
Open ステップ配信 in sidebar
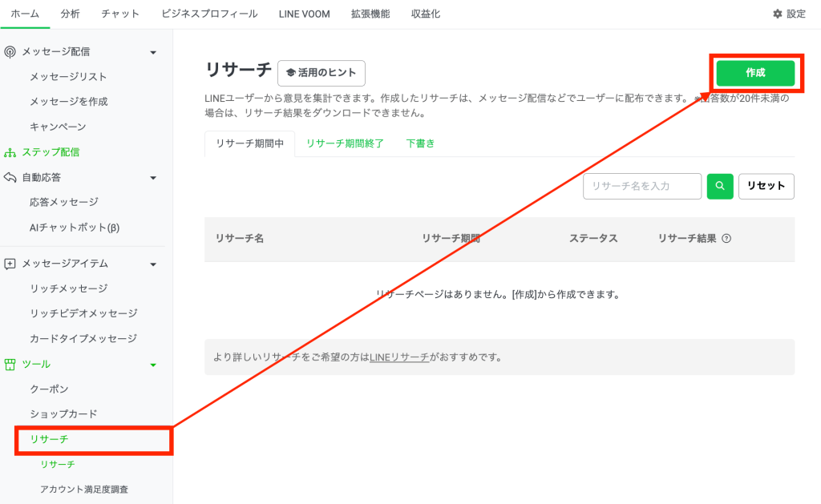(x=51, y=152)
